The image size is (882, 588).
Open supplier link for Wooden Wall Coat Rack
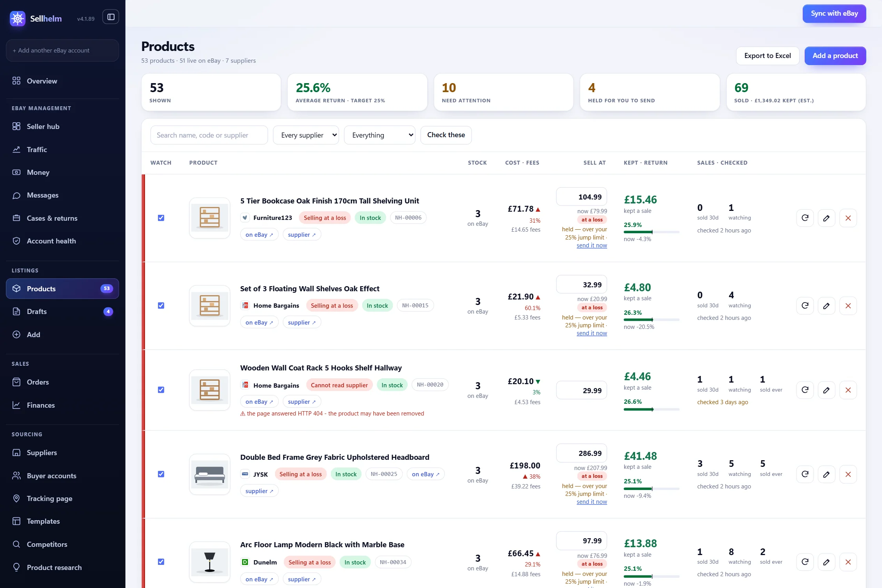tap(302, 402)
